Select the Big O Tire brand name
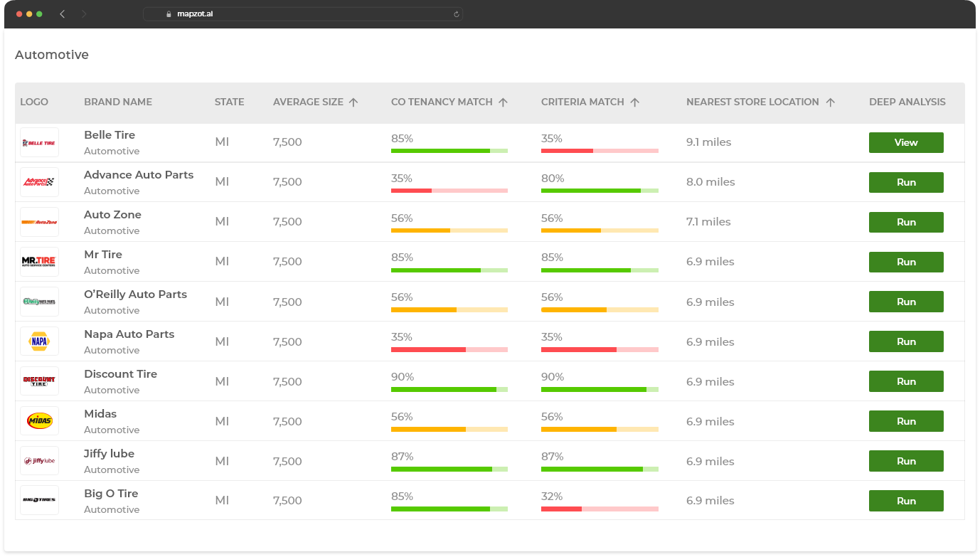Screen dimensions: 980x557 point(111,494)
